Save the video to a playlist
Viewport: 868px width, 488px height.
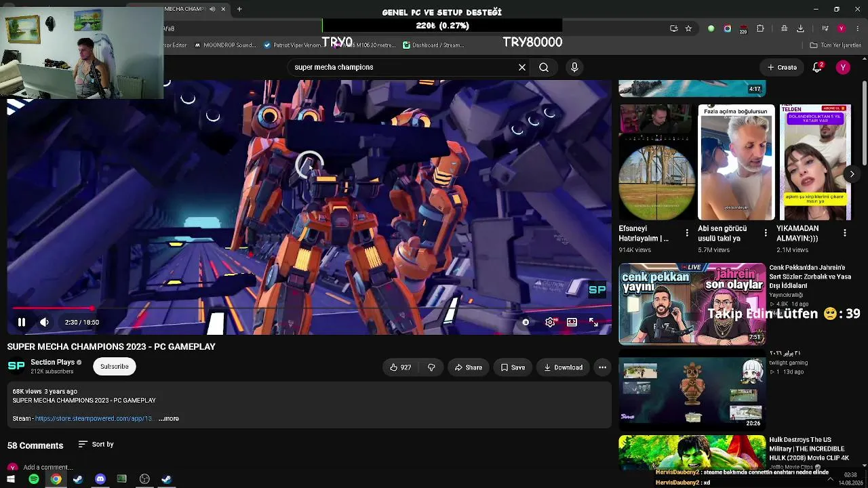tap(513, 367)
